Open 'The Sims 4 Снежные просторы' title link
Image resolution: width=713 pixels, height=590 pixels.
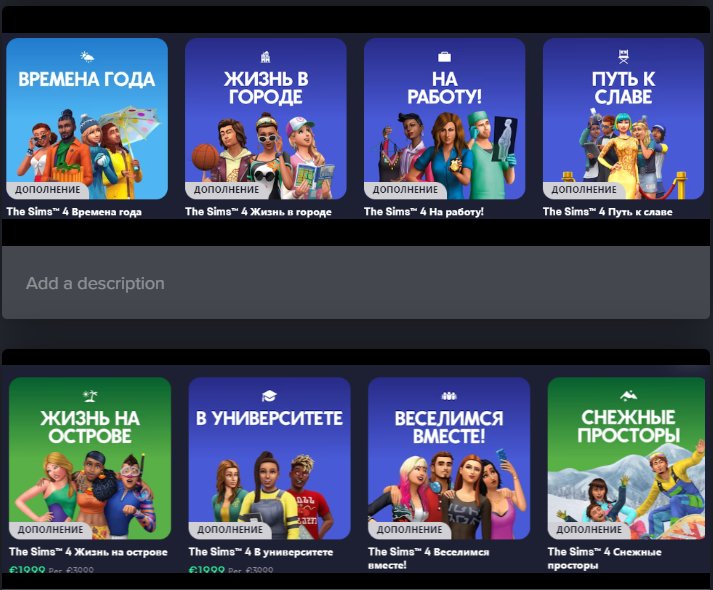pyautogui.click(x=612, y=558)
